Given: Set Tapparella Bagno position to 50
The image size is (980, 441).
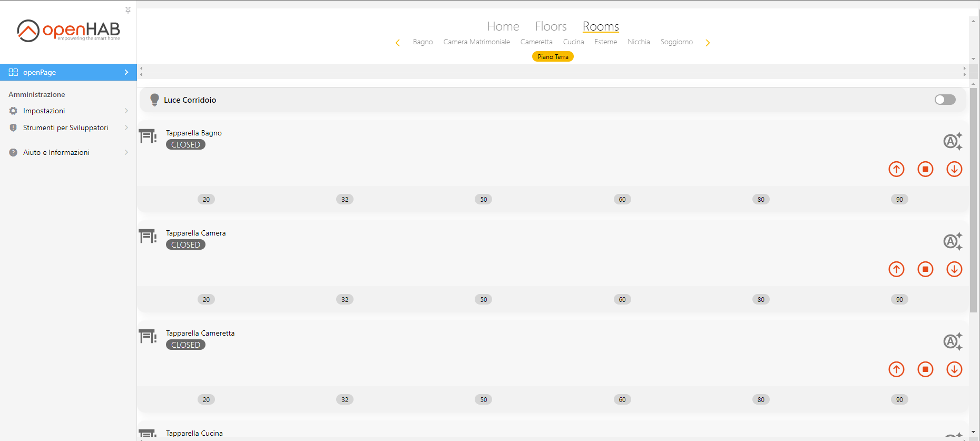Looking at the screenshot, I should tap(483, 199).
